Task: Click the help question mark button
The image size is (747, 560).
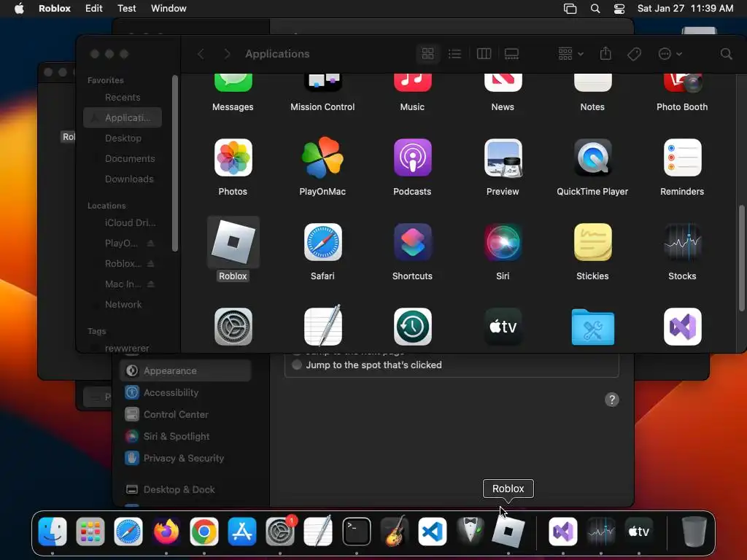Action: click(612, 400)
